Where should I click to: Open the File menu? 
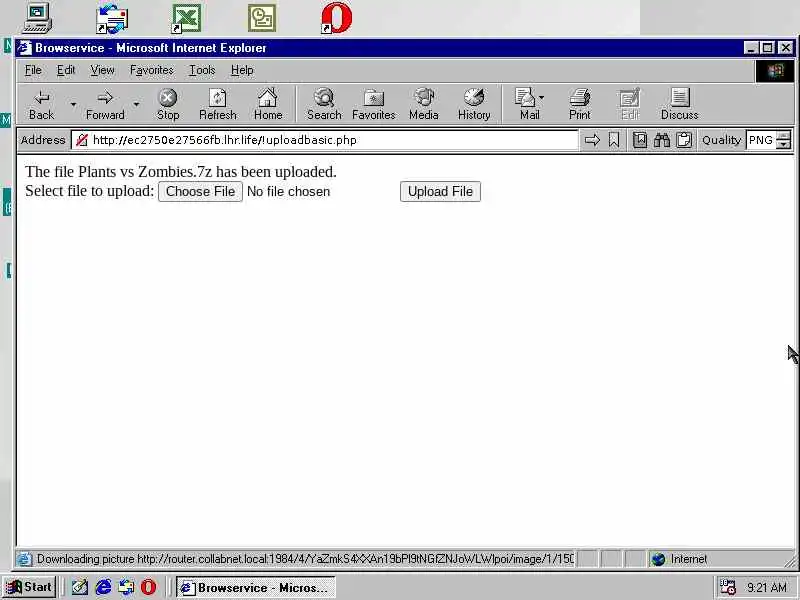(33, 70)
